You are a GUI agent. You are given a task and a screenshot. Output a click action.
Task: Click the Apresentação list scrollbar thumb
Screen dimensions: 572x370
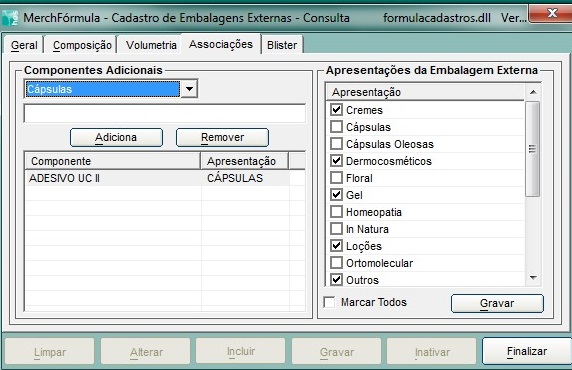(x=533, y=149)
